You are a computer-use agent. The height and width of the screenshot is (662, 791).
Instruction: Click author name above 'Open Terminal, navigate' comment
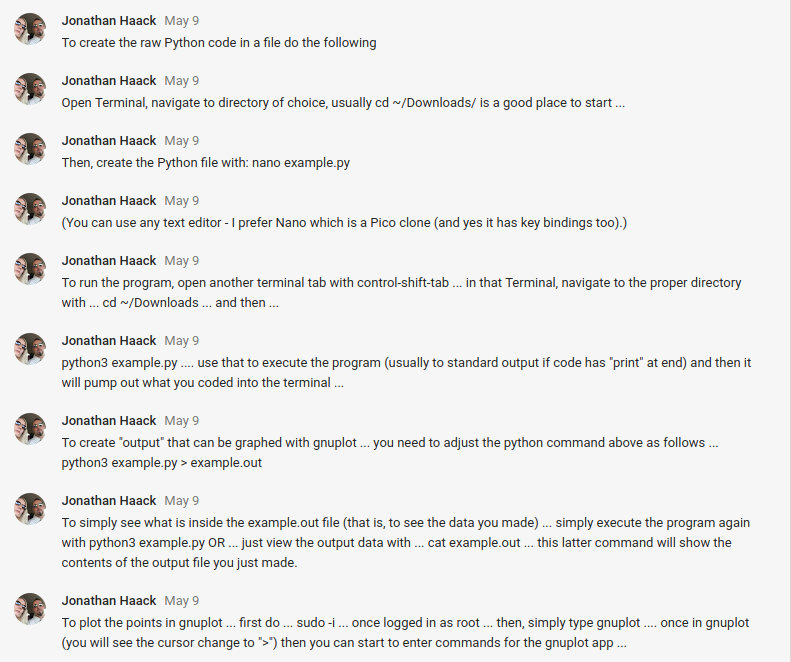(x=109, y=80)
